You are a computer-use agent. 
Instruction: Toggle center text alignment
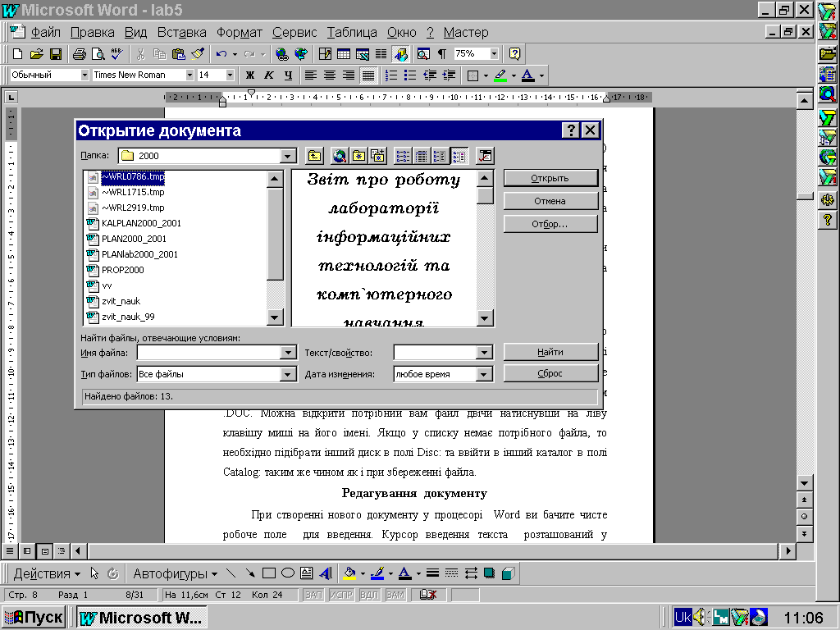point(330,75)
